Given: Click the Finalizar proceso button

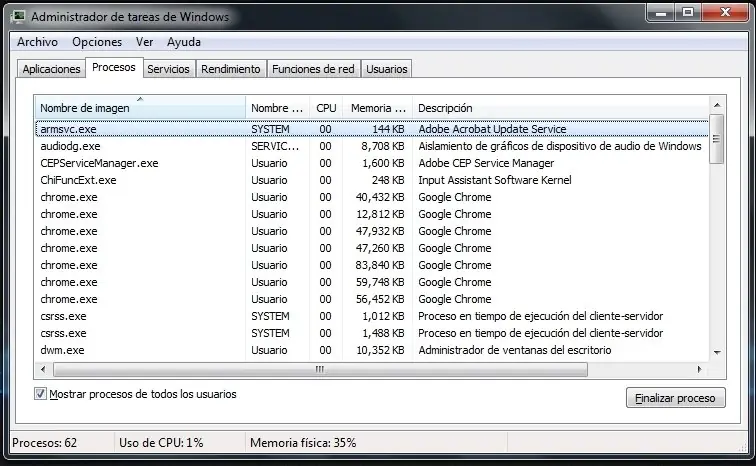Looking at the screenshot, I should pyautogui.click(x=675, y=398).
